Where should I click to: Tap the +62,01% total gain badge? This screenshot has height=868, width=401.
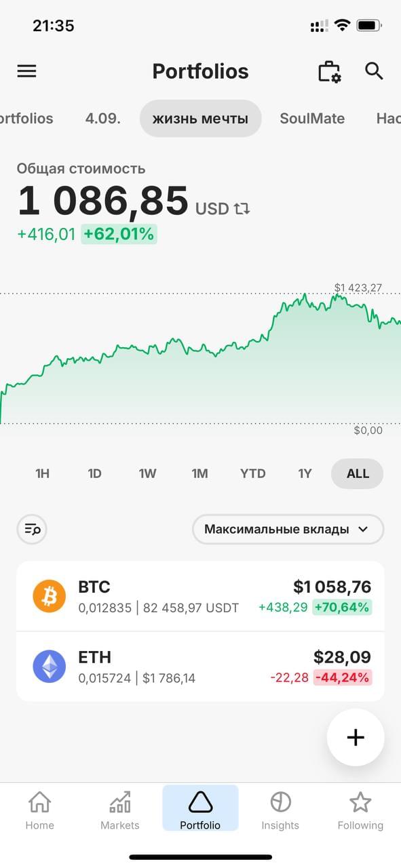(119, 234)
